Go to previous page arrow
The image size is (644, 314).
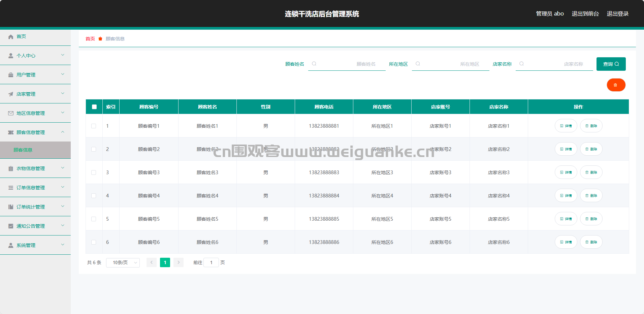[152, 262]
